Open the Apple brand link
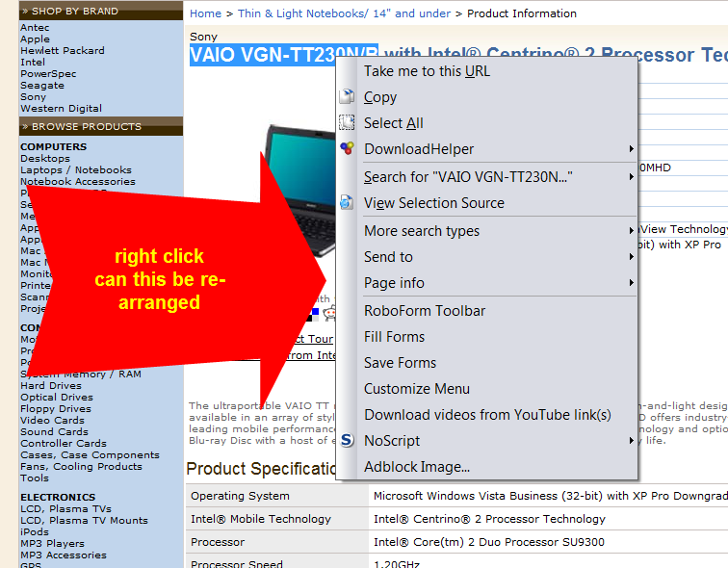This screenshot has width=728, height=568. (35, 39)
